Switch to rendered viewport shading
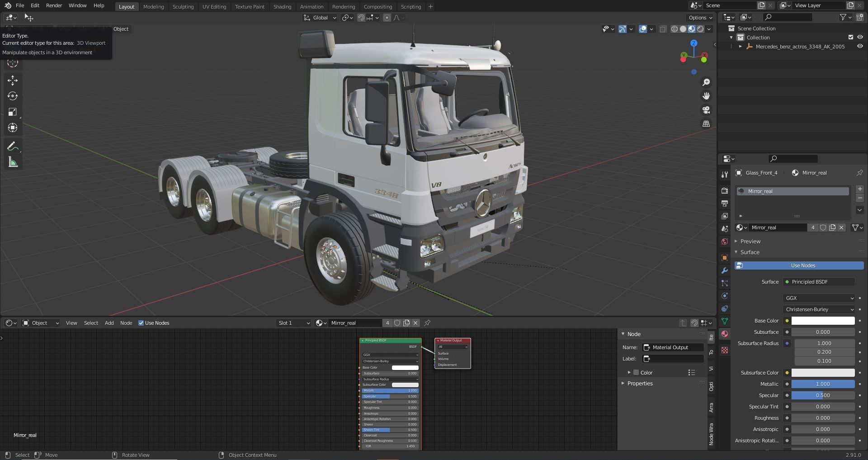This screenshot has height=460, width=868. tap(700, 29)
